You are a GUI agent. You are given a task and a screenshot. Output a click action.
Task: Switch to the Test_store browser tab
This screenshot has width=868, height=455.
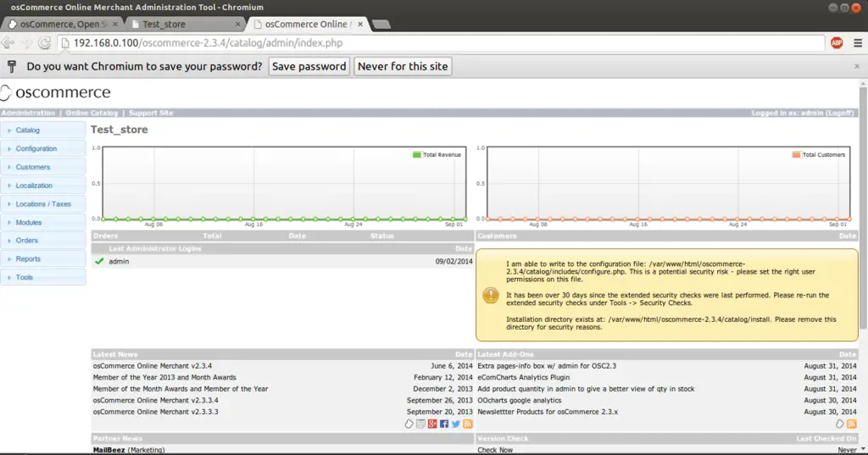(x=186, y=24)
